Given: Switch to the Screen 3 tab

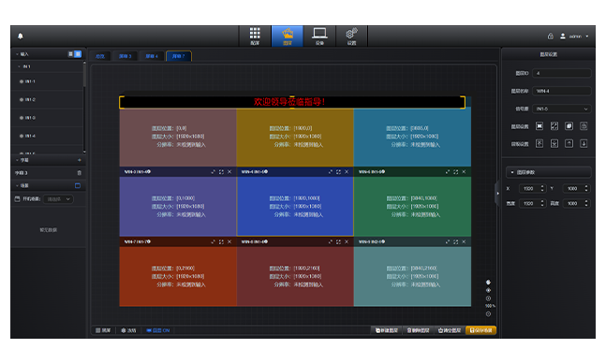Looking at the screenshot, I should (x=125, y=56).
